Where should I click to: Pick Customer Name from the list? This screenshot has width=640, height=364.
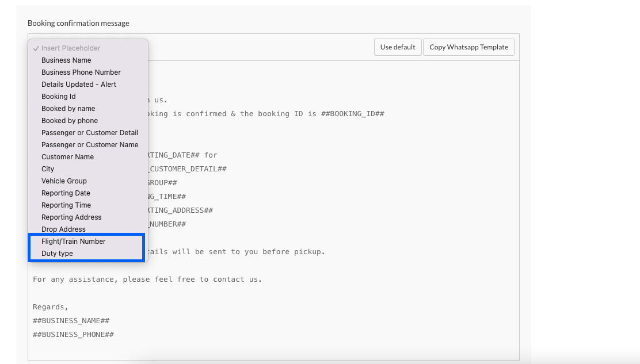coord(87,157)
